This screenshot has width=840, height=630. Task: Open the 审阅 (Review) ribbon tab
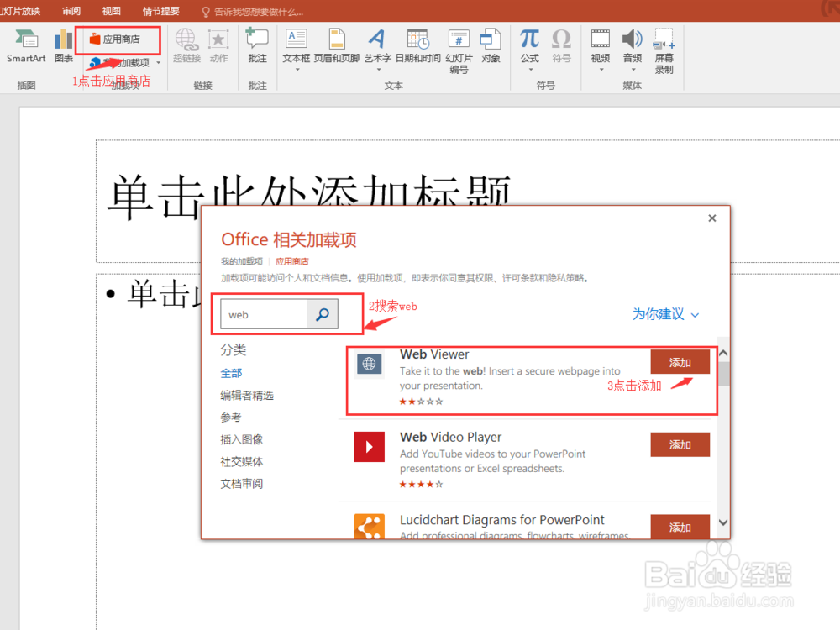pyautogui.click(x=71, y=11)
